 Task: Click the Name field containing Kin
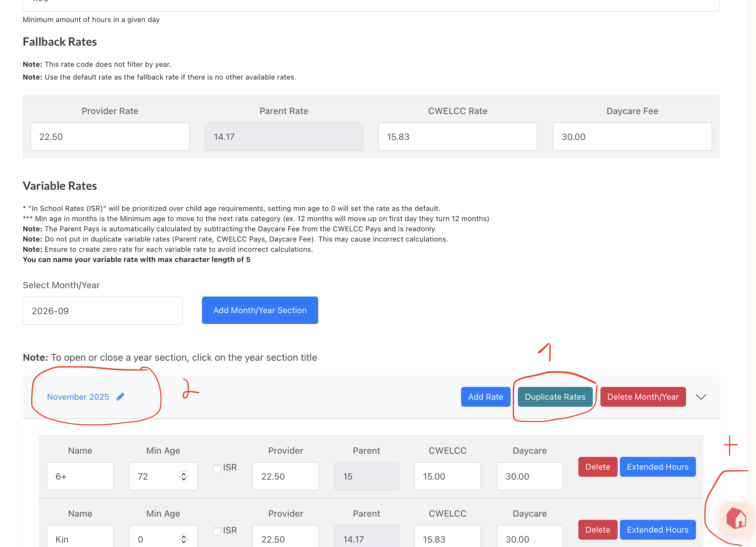80,537
